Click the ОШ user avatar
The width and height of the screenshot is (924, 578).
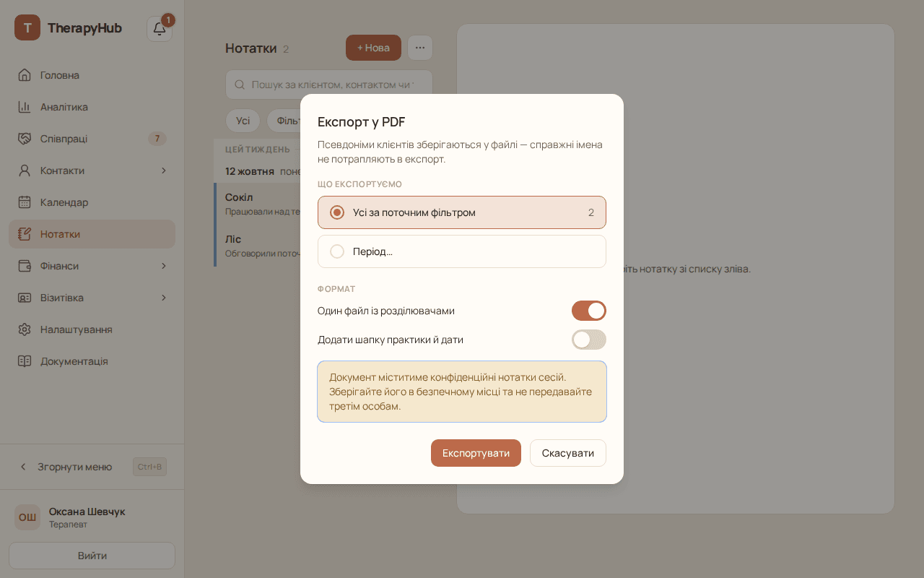[27, 517]
